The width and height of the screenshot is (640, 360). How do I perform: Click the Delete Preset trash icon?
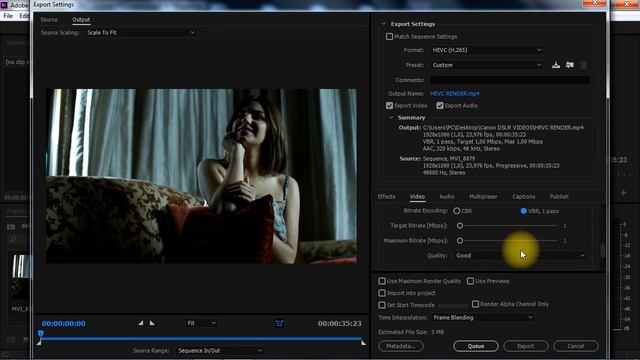point(584,65)
